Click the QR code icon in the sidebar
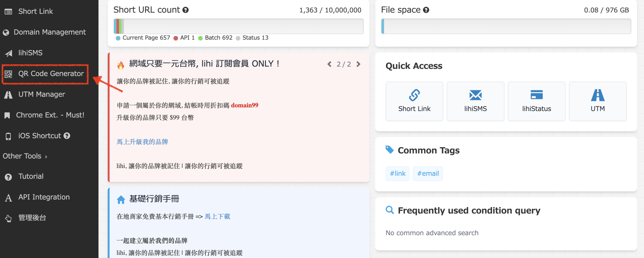 8,74
